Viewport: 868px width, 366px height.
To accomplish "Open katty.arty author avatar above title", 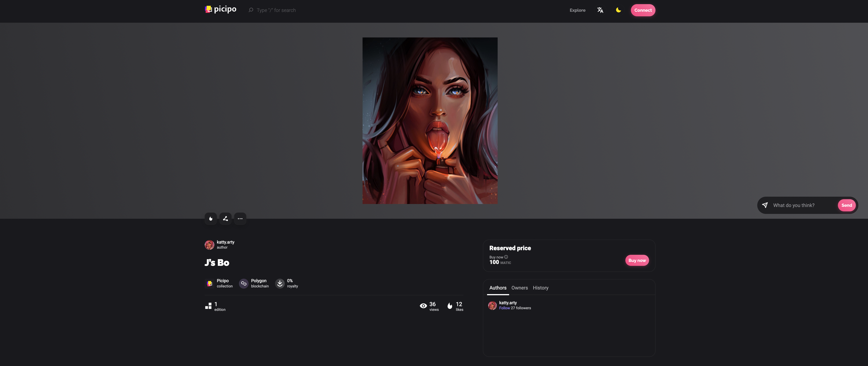I will [209, 245].
